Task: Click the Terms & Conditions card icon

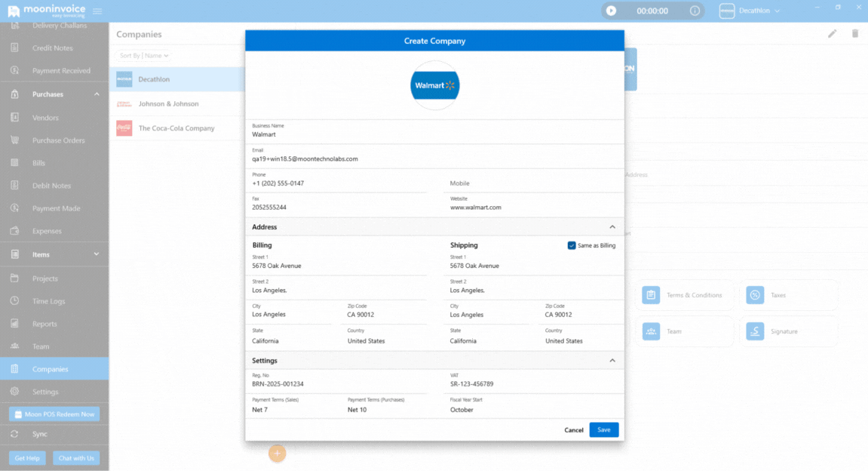Action: [651, 295]
